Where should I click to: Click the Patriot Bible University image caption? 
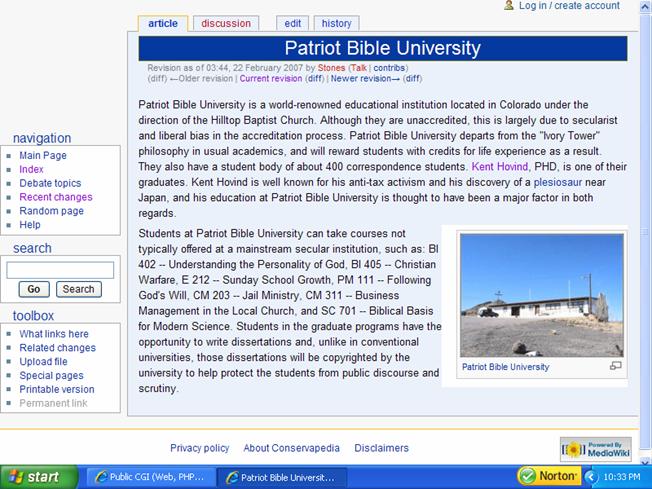[506, 367]
